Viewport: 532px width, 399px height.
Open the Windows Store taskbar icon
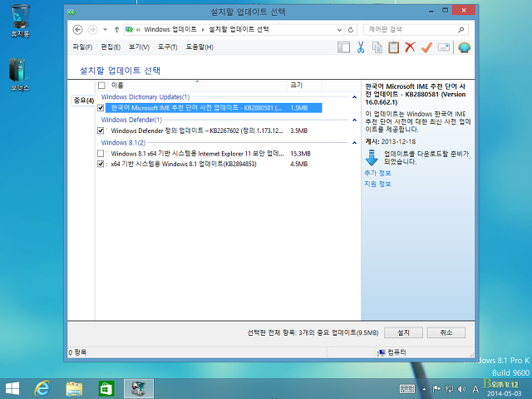click(106, 389)
